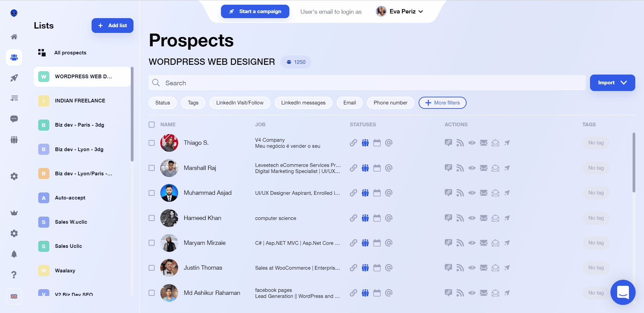Toggle the visit eye icon for Muhammad Asjad

(472, 193)
